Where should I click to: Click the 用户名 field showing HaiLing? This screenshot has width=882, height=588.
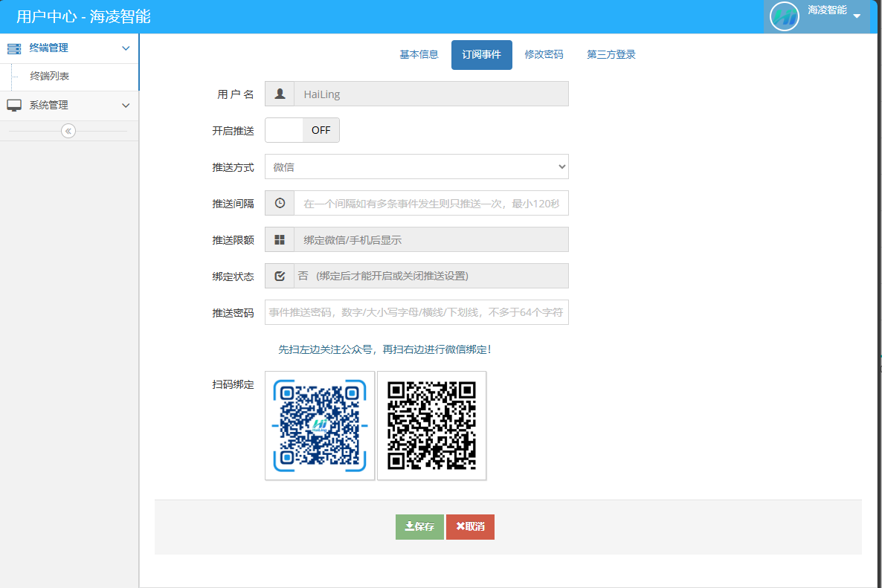(431, 94)
